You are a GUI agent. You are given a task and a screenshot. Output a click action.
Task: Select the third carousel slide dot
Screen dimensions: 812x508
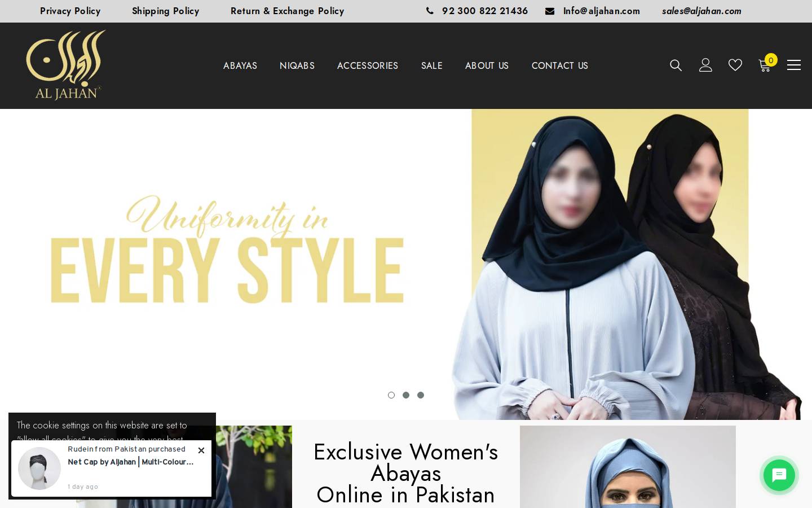click(421, 395)
